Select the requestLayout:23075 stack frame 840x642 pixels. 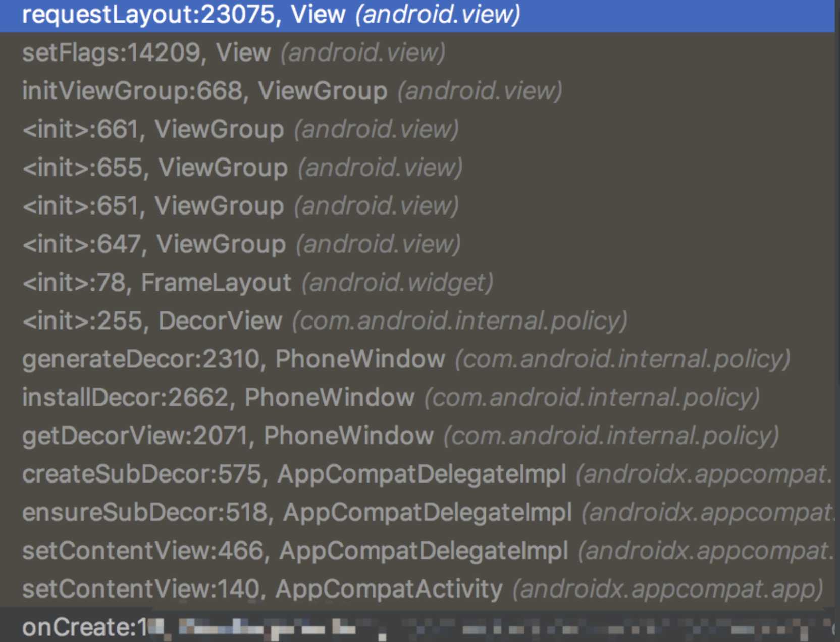417,14
